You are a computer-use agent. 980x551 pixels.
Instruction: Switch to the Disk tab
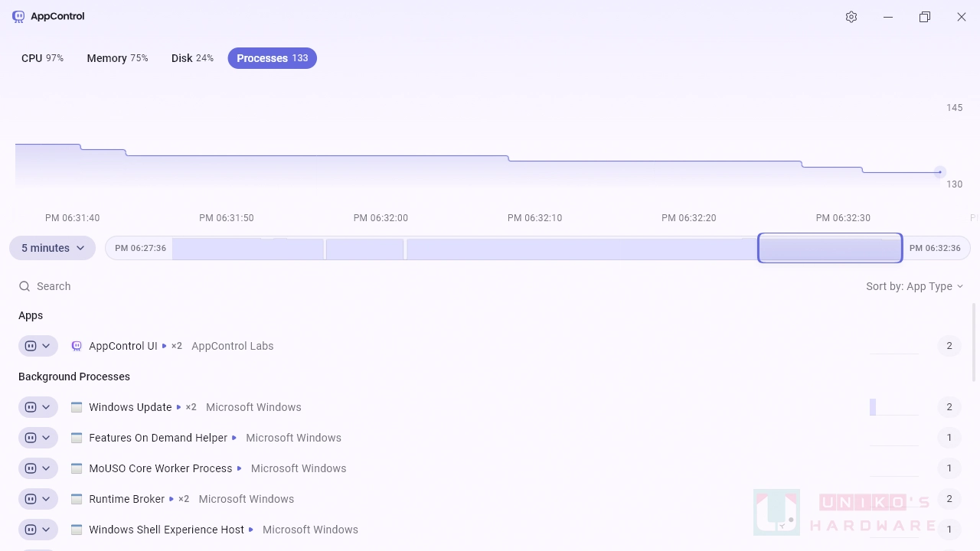tap(192, 58)
